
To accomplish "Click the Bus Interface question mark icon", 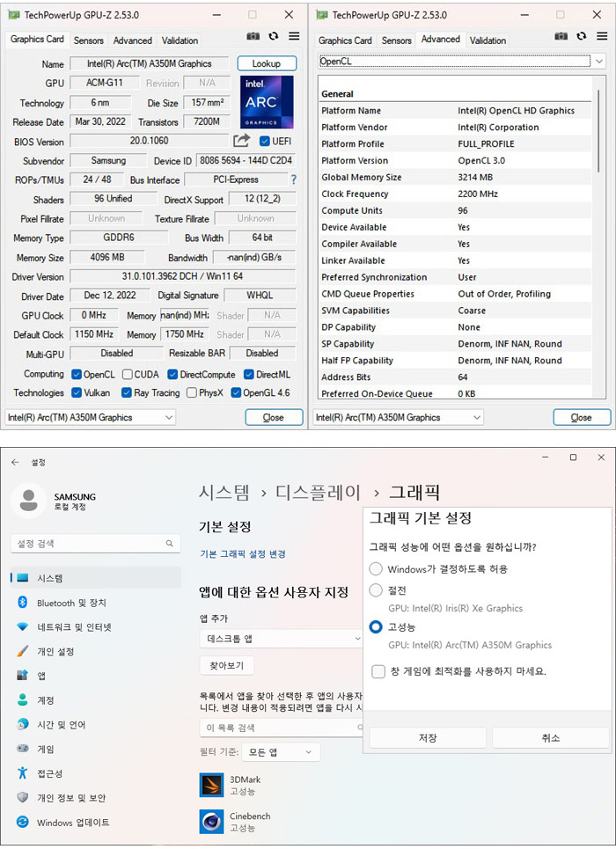I will click(x=293, y=179).
